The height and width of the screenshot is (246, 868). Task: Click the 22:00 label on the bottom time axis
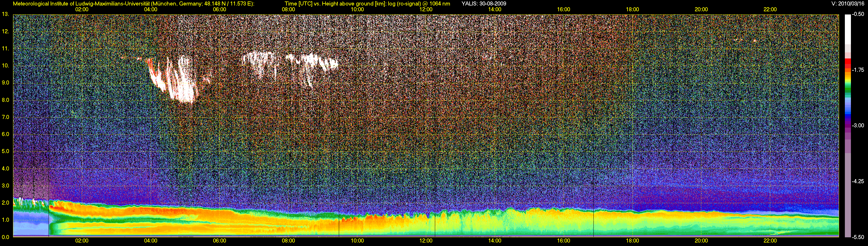coord(770,241)
